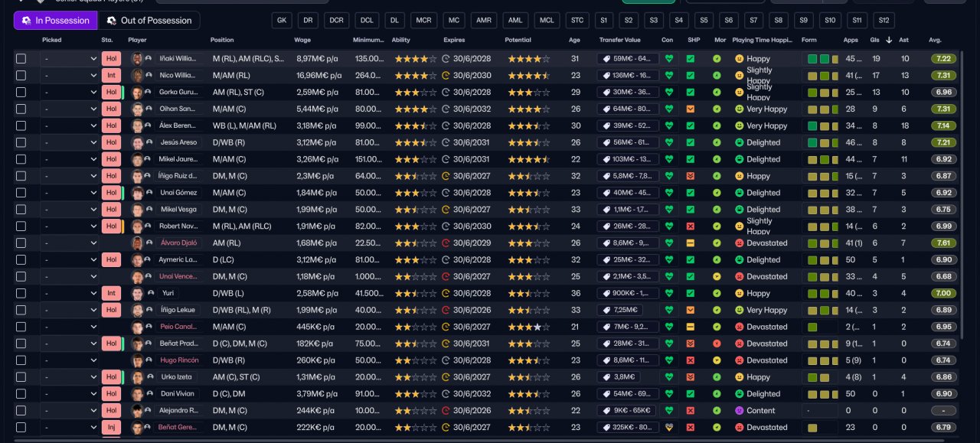Tick the checkbox for Iñaki Williams
Screen dimensions: 980x443
(x=21, y=58)
